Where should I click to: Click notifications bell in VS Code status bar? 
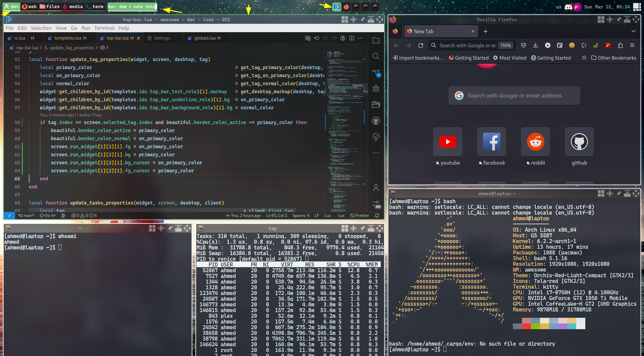pyautogui.click(x=377, y=216)
